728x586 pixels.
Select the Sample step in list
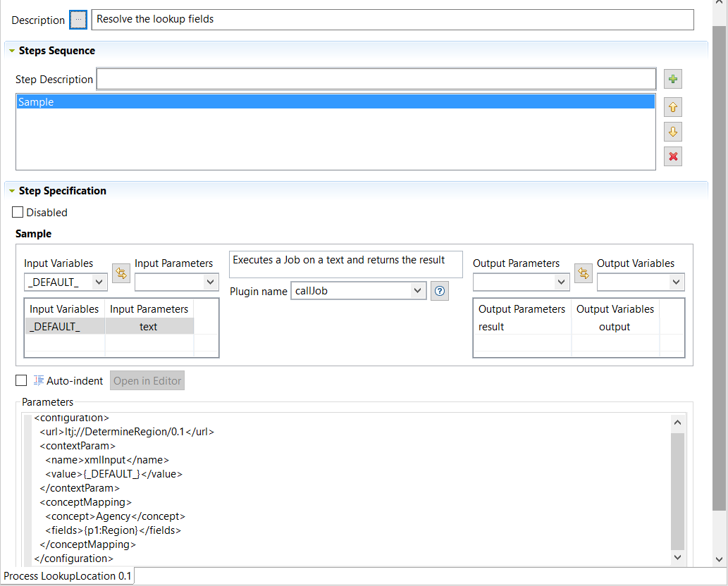click(x=335, y=102)
